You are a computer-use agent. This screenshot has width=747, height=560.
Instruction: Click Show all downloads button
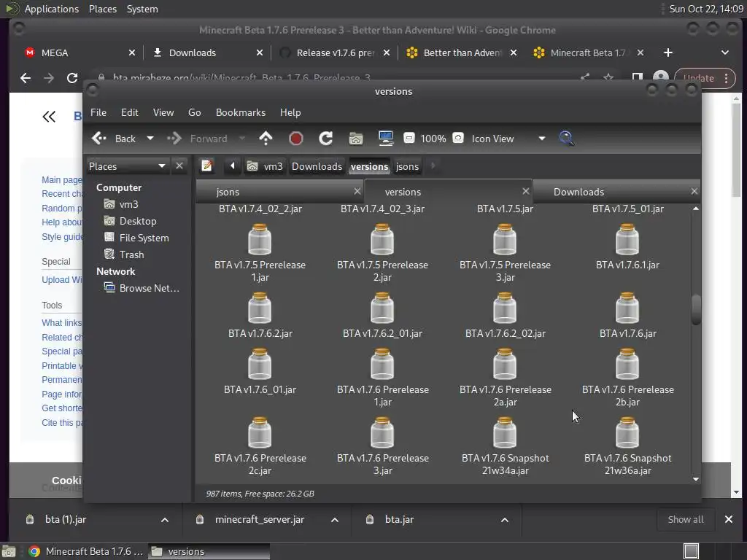point(686,519)
